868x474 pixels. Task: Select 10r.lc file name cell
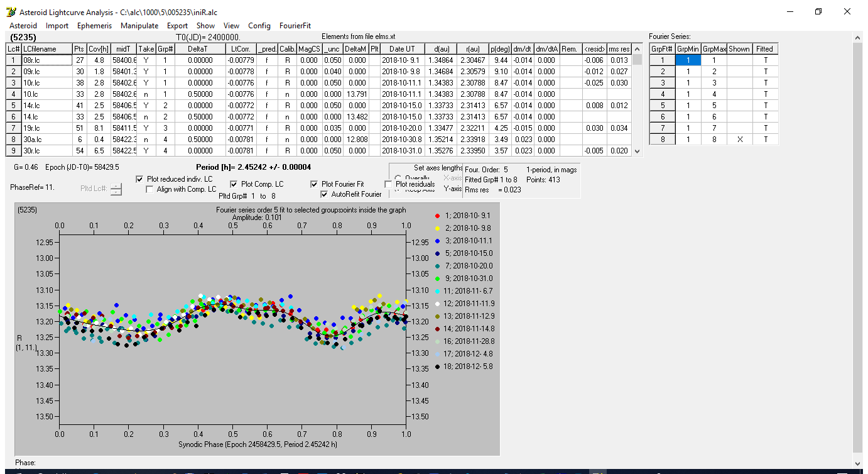(x=46, y=83)
